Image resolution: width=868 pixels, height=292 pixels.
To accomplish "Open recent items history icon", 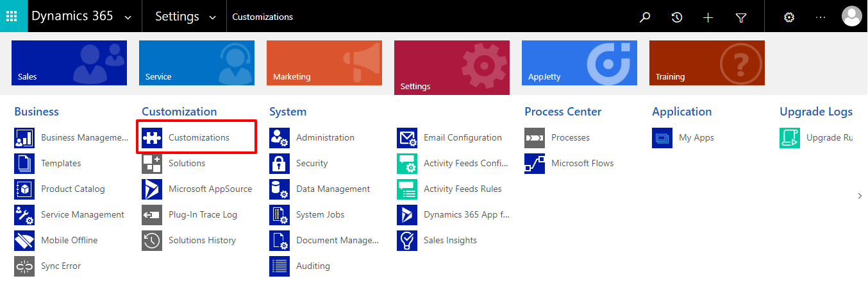I will [x=676, y=17].
